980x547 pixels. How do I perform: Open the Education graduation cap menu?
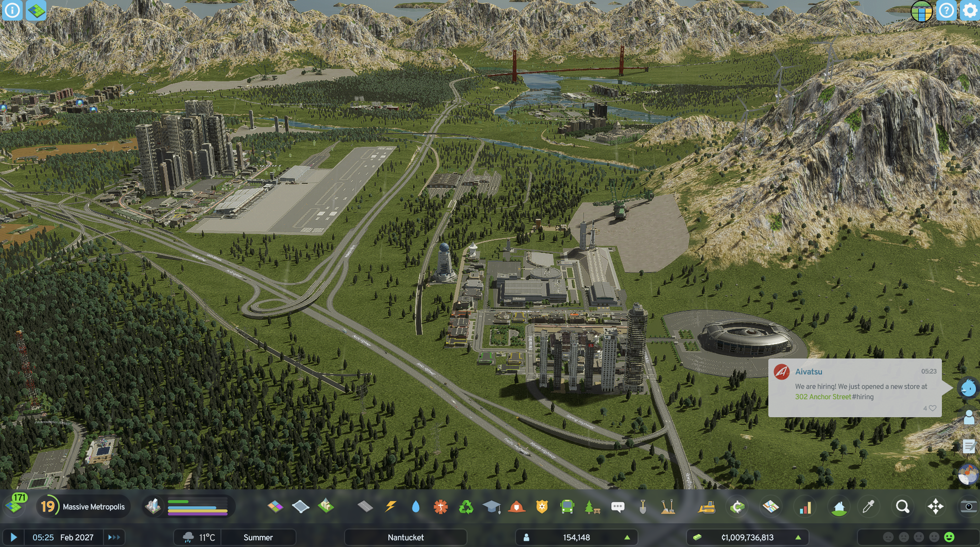(x=491, y=507)
